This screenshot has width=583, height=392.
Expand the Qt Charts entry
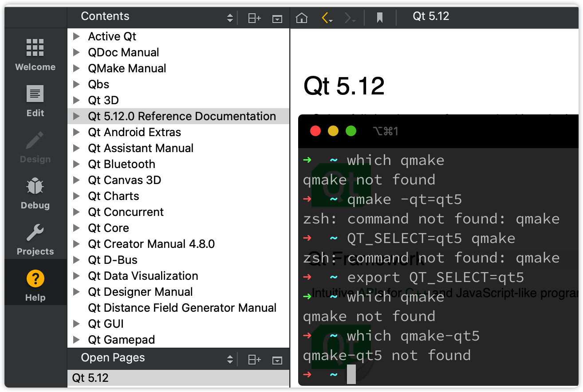pyautogui.click(x=76, y=196)
